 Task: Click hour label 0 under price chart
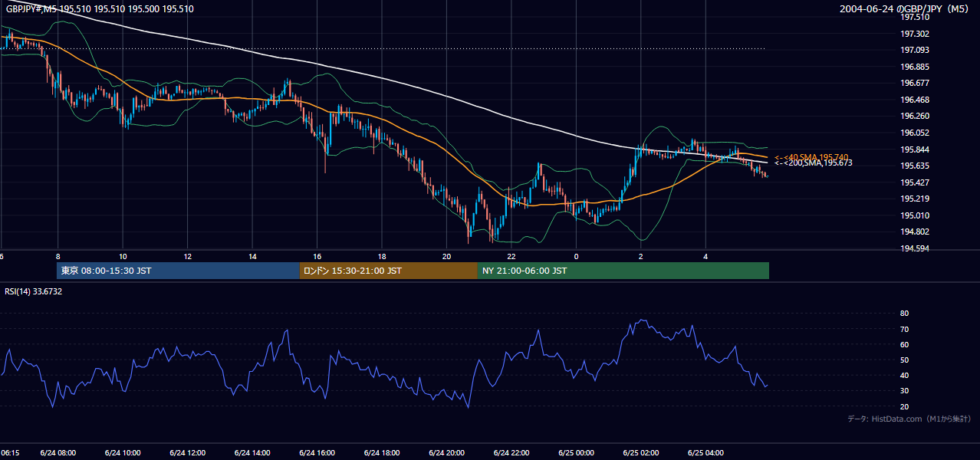(x=575, y=256)
